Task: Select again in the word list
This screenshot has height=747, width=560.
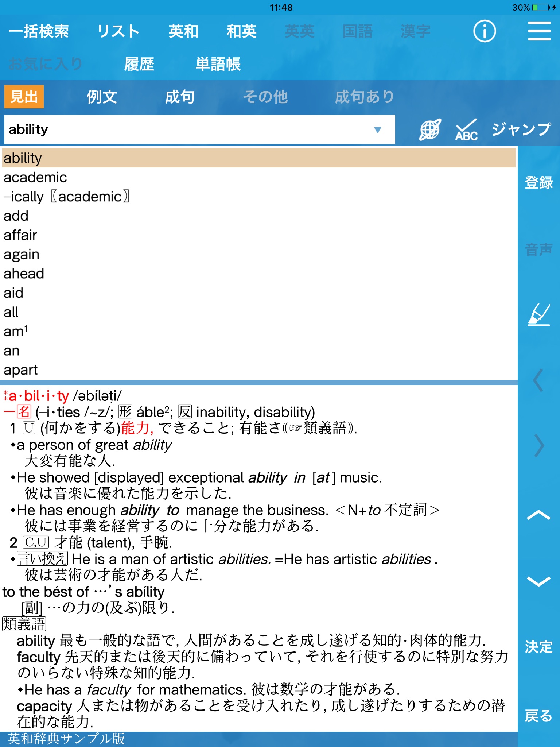Action: [259, 255]
